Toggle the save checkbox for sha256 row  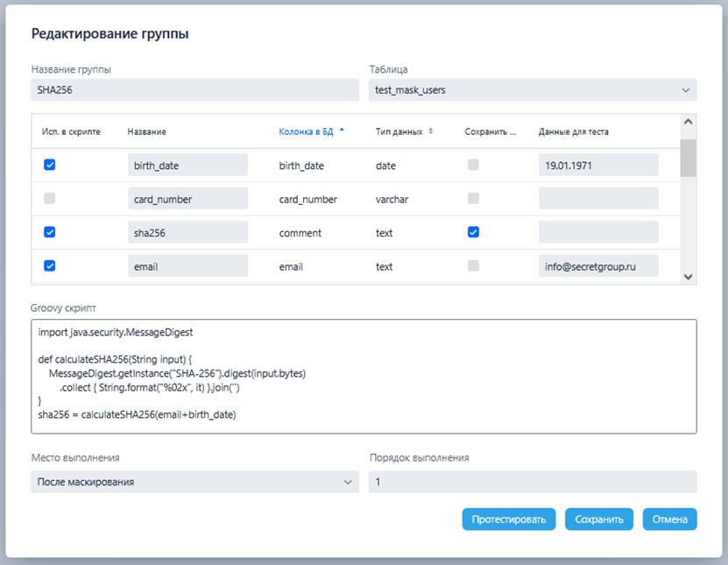tap(473, 232)
